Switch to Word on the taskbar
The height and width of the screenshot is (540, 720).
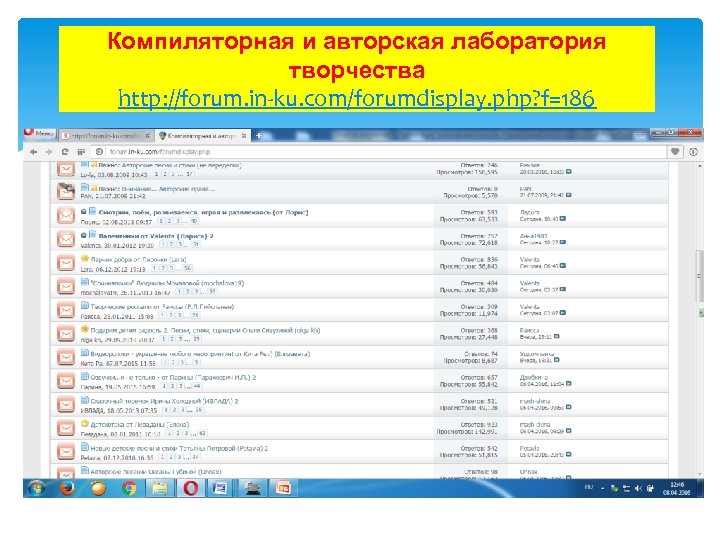pos(220,488)
